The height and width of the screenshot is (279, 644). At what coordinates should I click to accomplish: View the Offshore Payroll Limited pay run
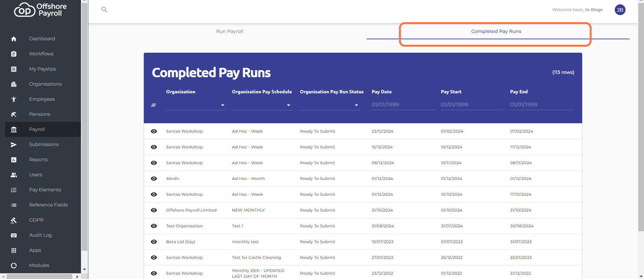(x=154, y=210)
